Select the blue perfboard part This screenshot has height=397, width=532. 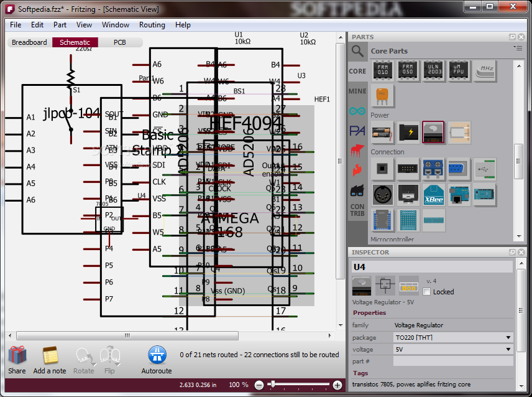tap(408, 220)
